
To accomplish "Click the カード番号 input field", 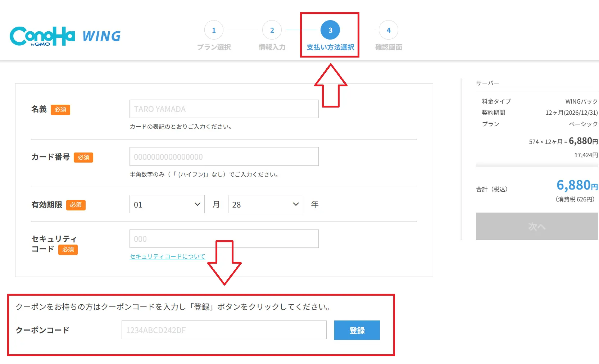I will coord(224,156).
